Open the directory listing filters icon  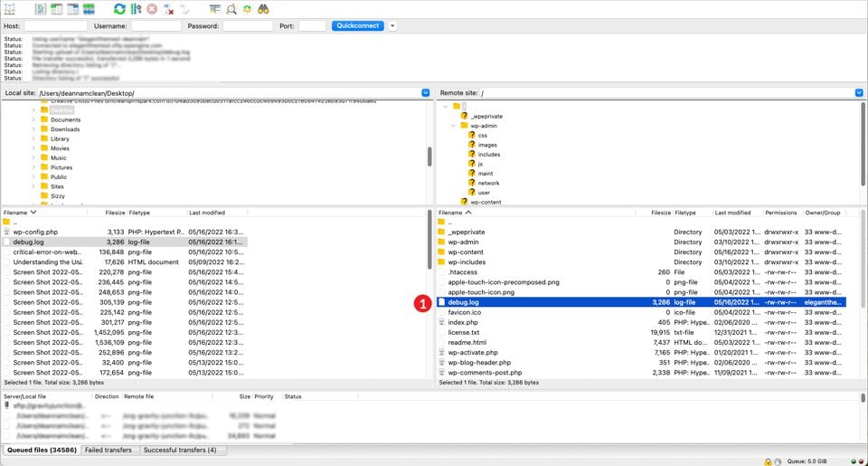(214, 9)
